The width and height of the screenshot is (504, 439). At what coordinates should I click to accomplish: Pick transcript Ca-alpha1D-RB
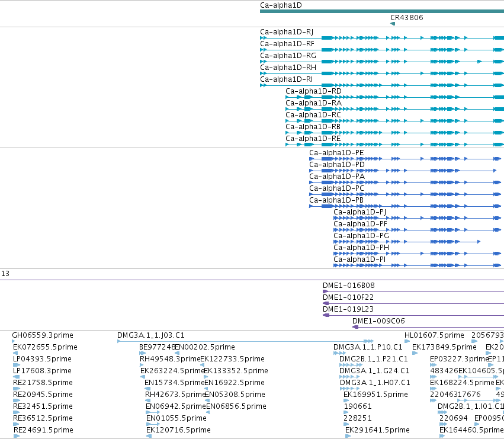tap(313, 127)
